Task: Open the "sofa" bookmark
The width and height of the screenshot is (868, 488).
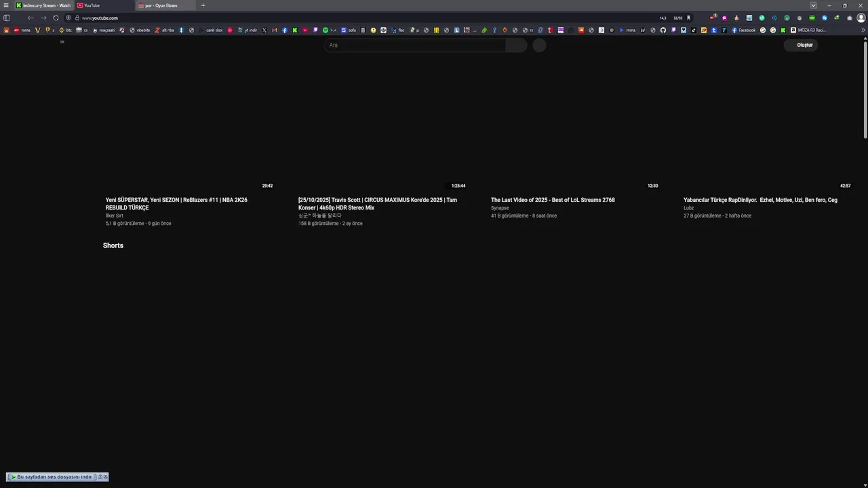Action: (x=349, y=30)
